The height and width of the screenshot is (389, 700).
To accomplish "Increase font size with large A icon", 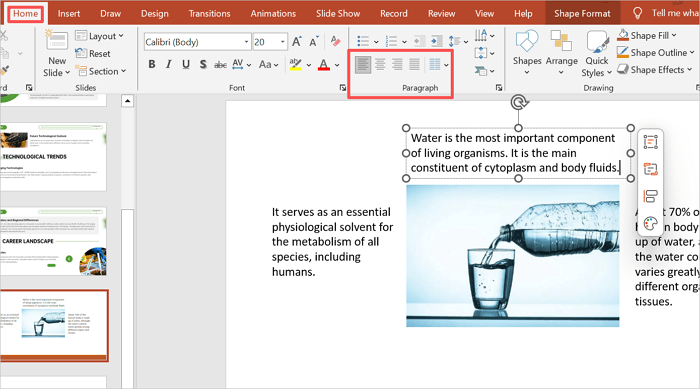I will (x=297, y=42).
